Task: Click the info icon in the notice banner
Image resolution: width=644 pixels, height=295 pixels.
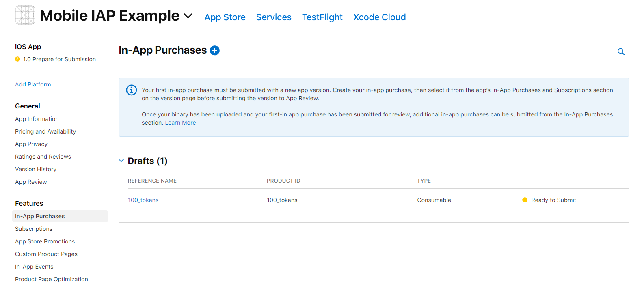Action: click(132, 90)
